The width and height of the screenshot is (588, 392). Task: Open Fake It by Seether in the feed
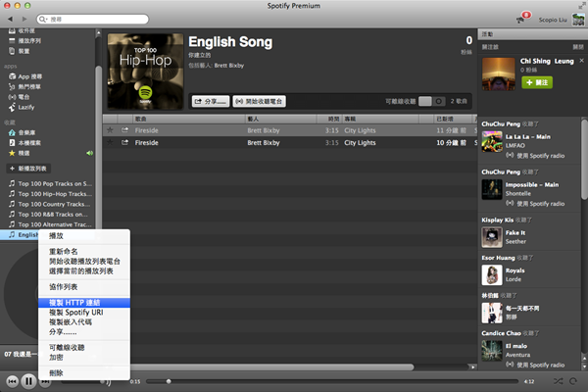(x=515, y=233)
